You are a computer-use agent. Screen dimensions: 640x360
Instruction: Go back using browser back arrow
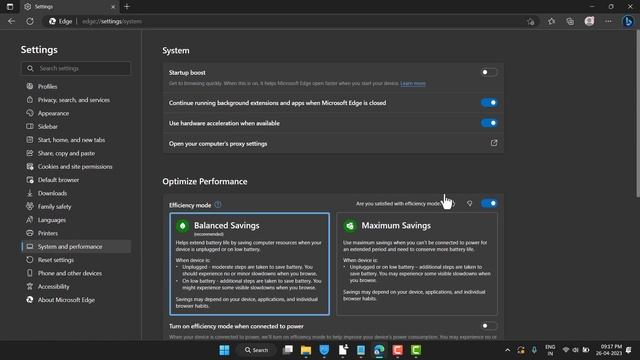tap(11, 21)
